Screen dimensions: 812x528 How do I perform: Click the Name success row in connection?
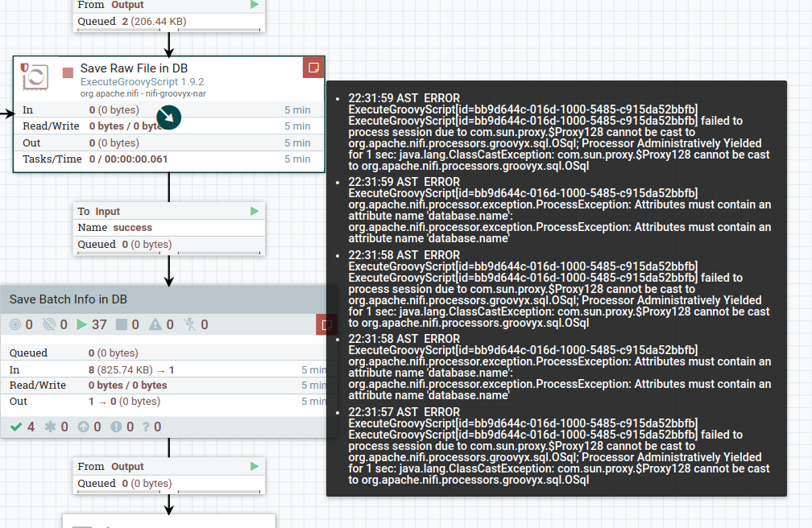click(169, 227)
